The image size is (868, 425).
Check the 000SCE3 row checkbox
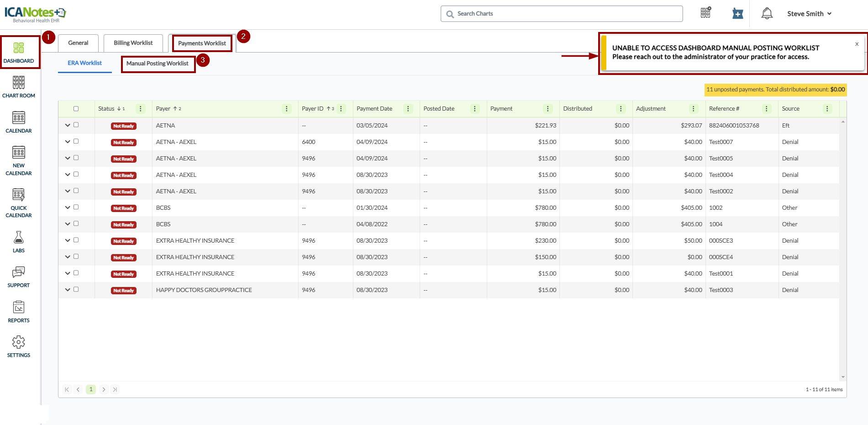click(76, 240)
